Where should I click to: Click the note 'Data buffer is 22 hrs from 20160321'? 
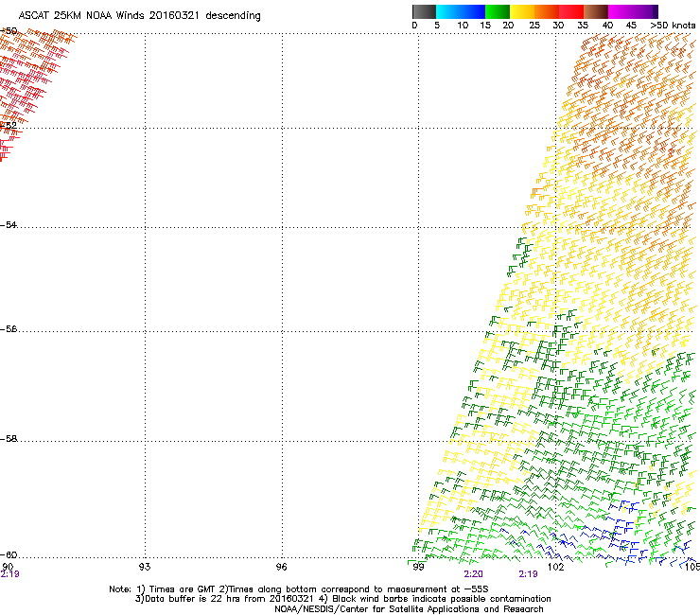click(231, 599)
